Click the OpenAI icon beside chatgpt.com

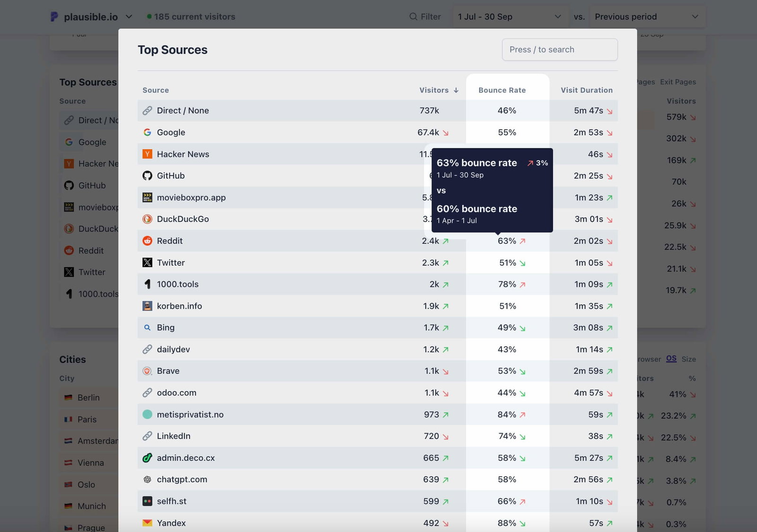pos(147,479)
